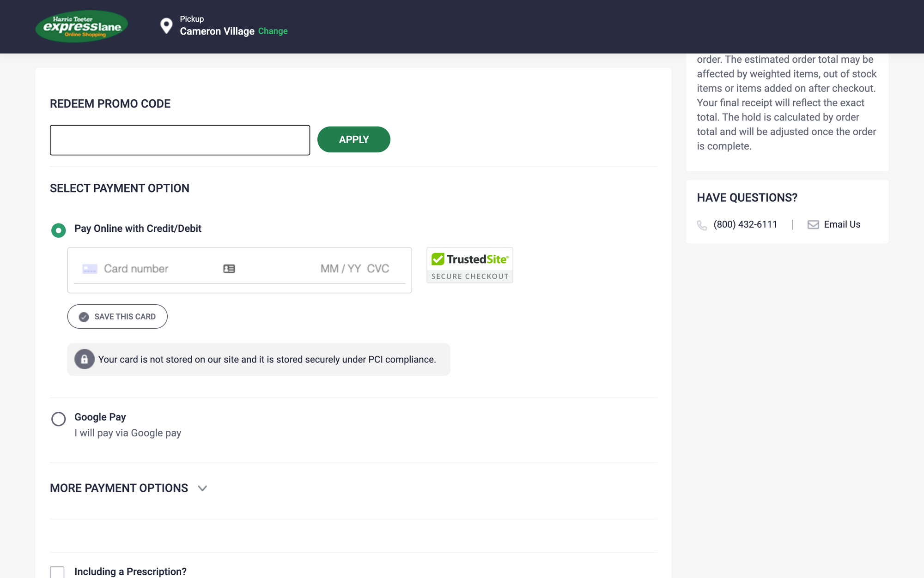Viewport: 924px width, 578px height.
Task: Click the envelope Email Us icon
Action: [x=813, y=225]
